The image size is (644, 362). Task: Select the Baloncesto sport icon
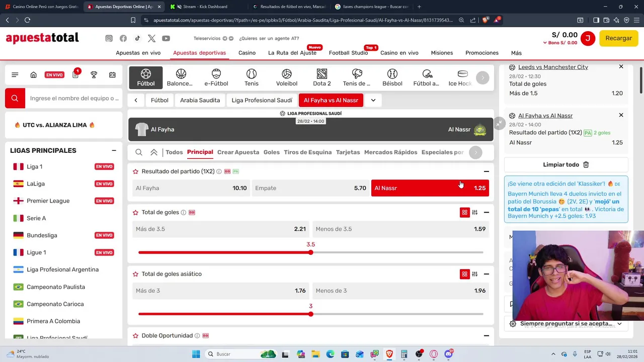[x=180, y=77]
